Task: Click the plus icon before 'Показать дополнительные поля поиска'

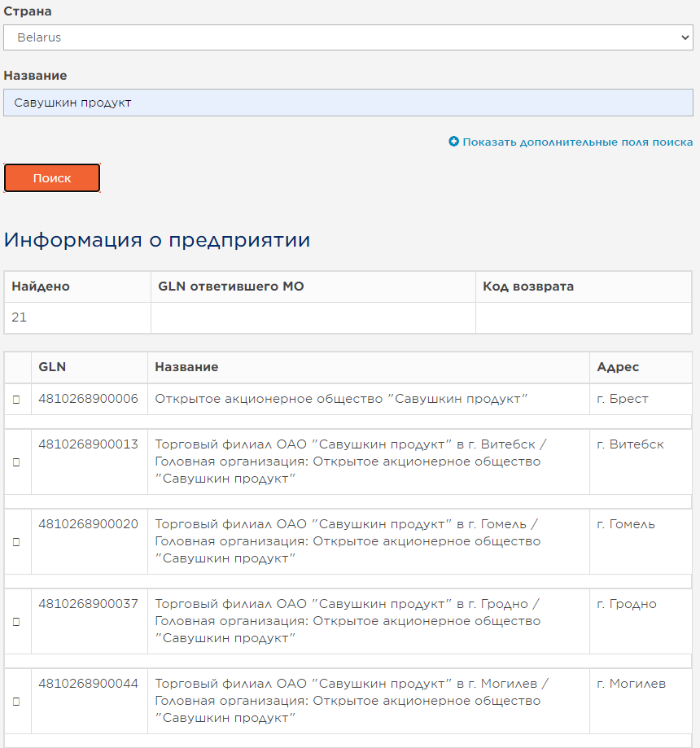Action: point(455,142)
